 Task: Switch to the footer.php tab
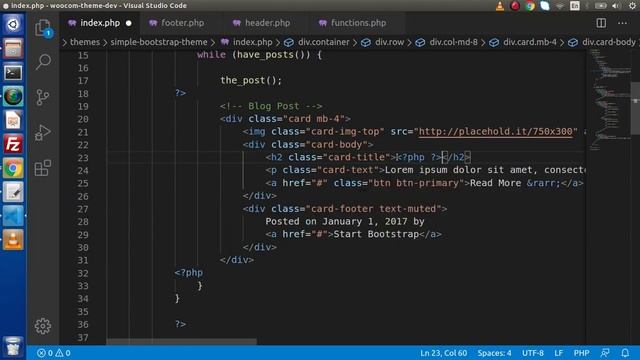pos(182,23)
